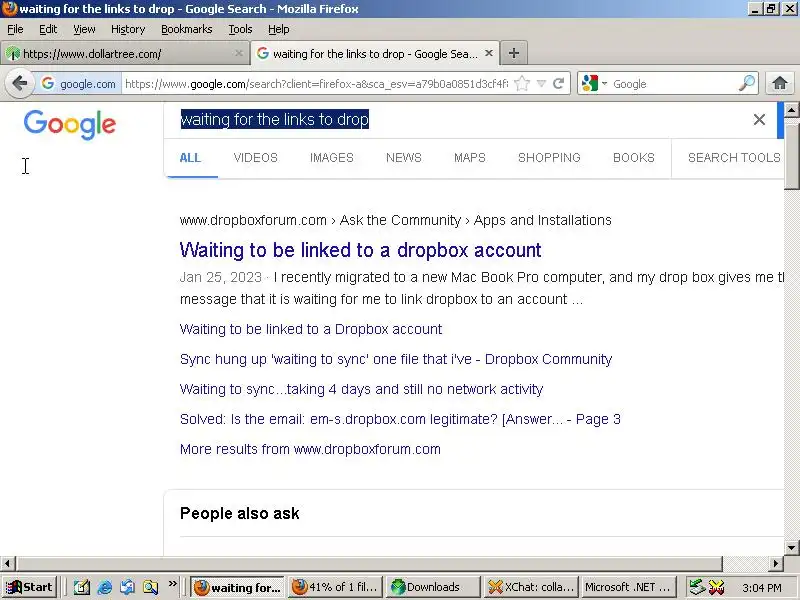Screen dimensions: 800x600
Task: Click the vertical scrollbar down arrow
Action: [x=792, y=548]
